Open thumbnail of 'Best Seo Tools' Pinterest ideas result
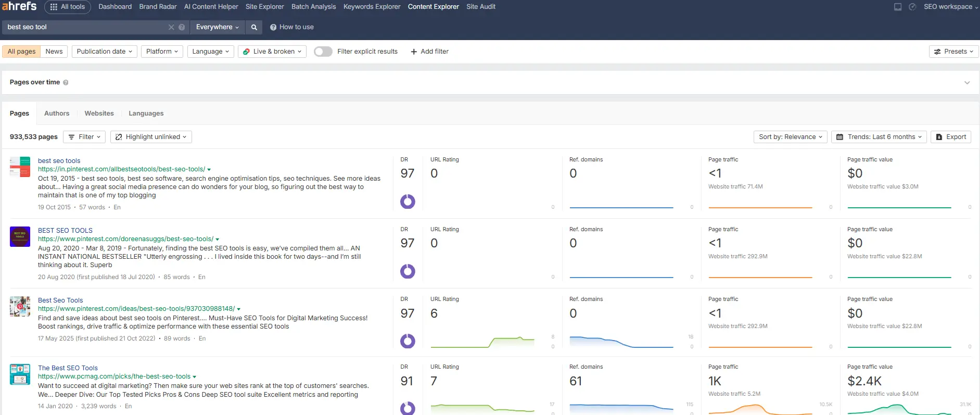This screenshot has height=415, width=980. [x=20, y=307]
